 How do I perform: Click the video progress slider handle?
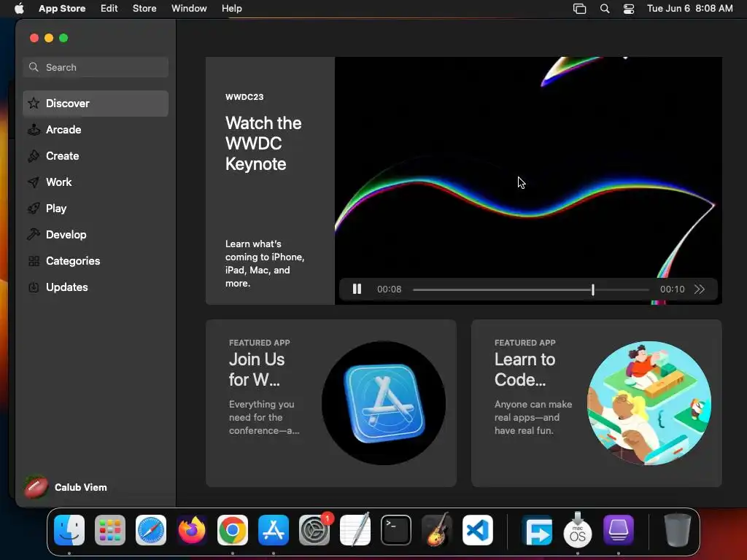(x=592, y=289)
